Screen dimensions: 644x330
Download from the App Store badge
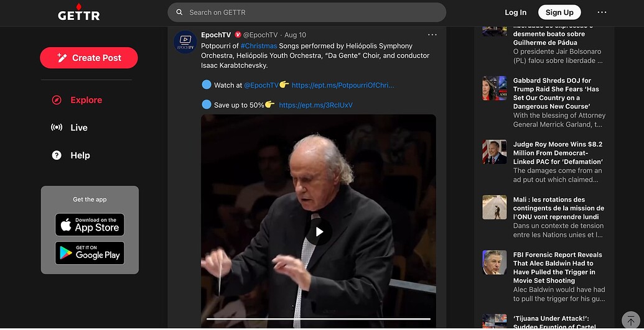90,224
